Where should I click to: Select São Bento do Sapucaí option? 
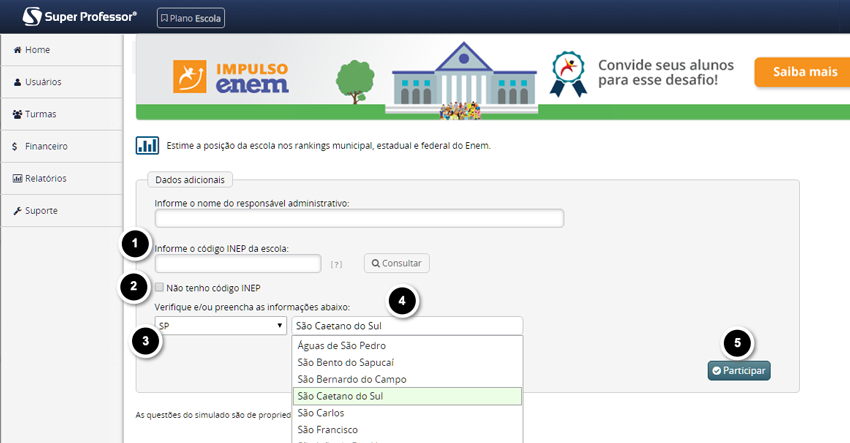coord(407,362)
